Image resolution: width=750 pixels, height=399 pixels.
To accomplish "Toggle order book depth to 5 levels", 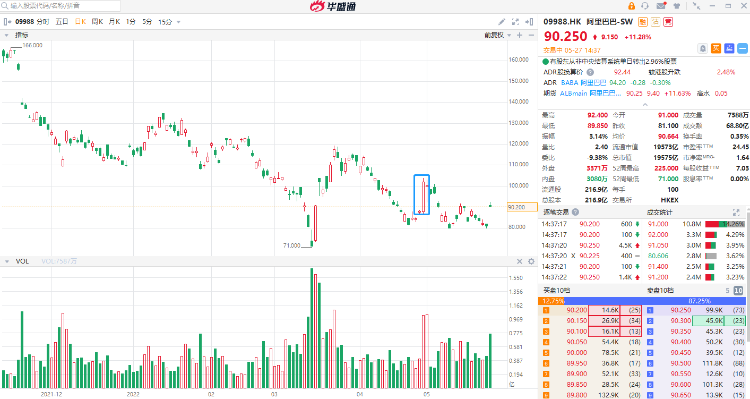I will 728,290.
